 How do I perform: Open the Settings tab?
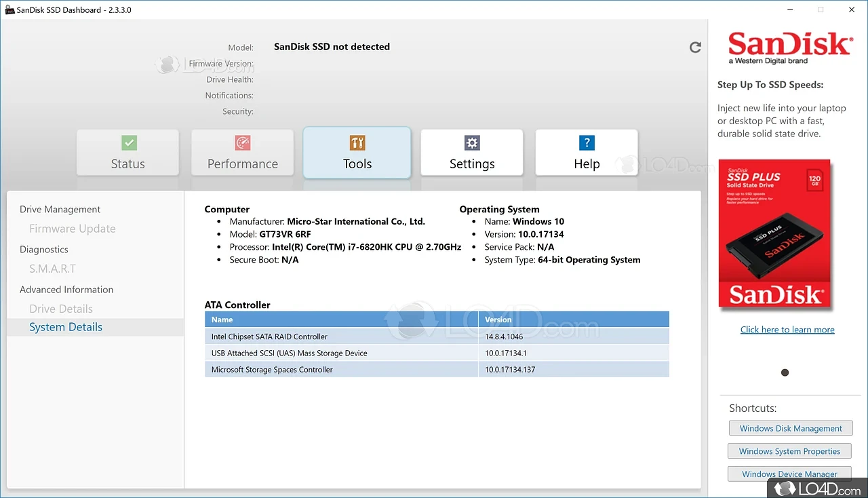(x=472, y=153)
